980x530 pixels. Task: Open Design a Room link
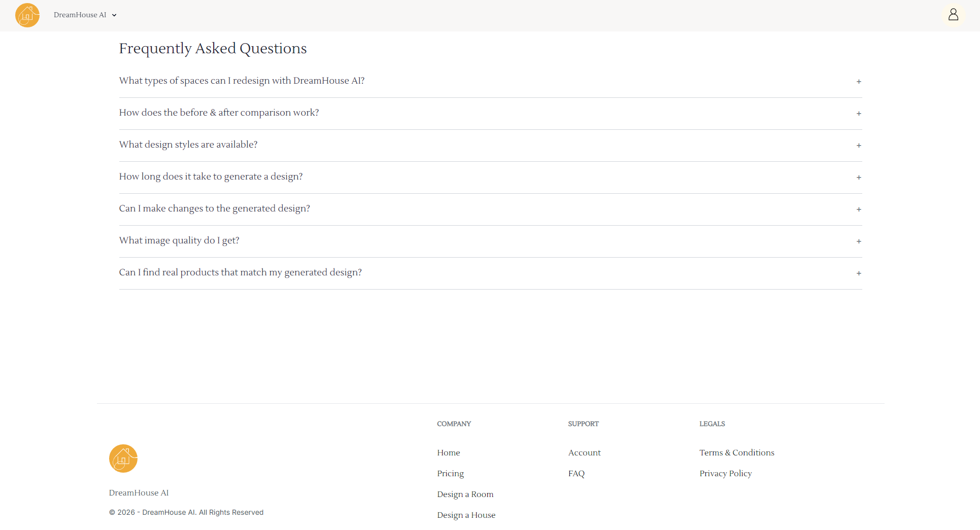465,494
